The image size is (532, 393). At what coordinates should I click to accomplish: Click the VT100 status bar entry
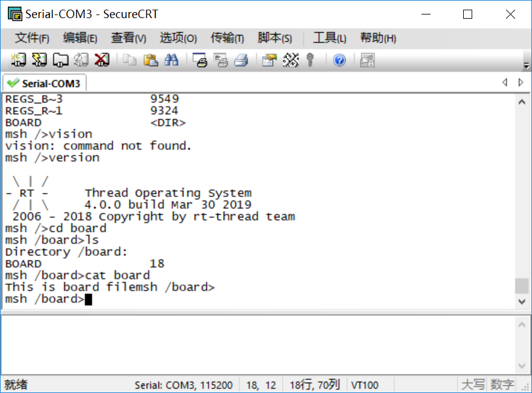[x=365, y=385]
